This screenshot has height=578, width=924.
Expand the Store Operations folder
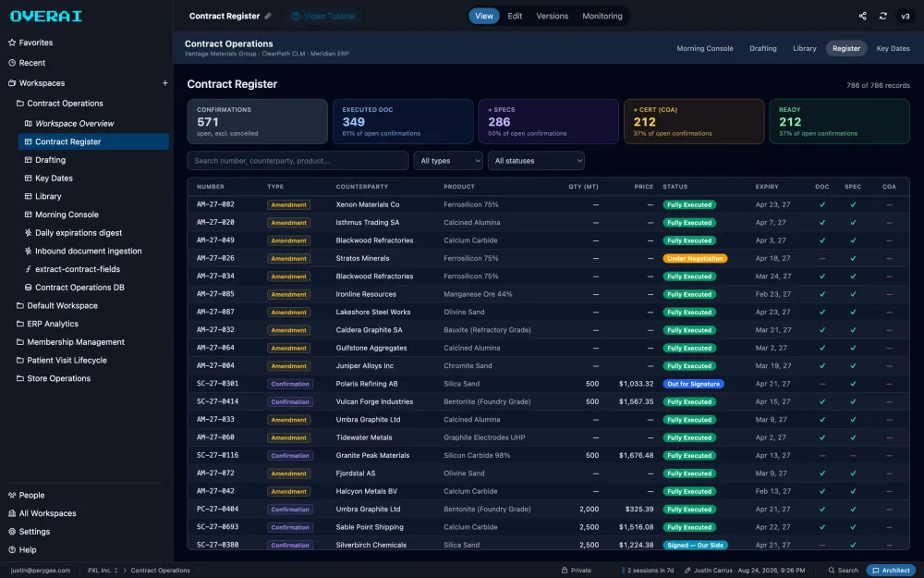[53, 378]
